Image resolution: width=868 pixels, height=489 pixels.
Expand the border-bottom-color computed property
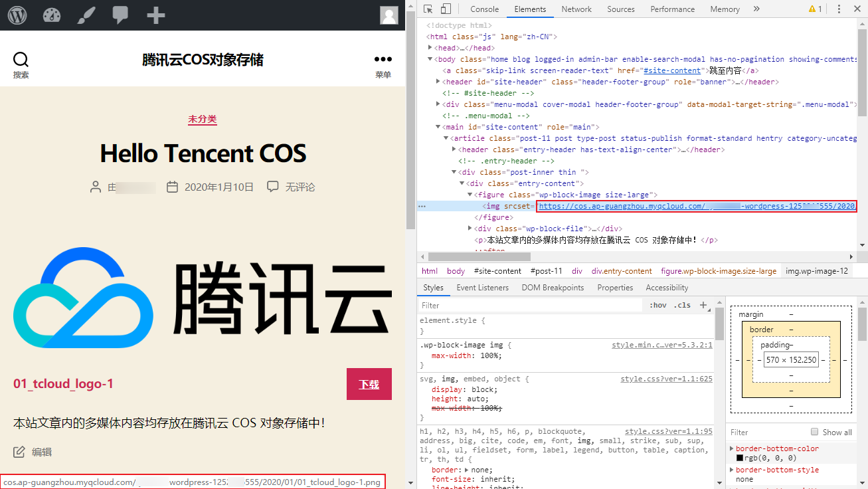click(733, 448)
